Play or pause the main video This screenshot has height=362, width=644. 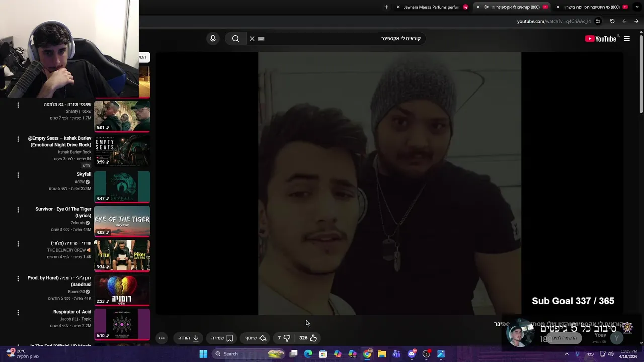coord(389,184)
